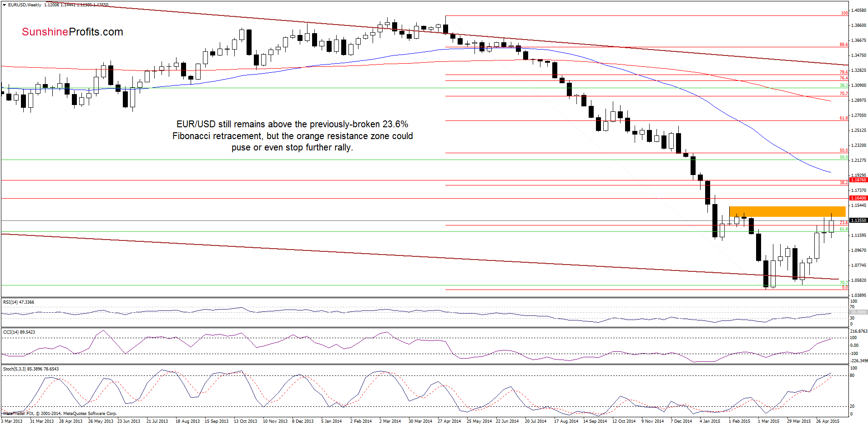Click the RSI(14) 47.3366 indicator label
Viewport: 868px width, 425px height.
(19, 302)
